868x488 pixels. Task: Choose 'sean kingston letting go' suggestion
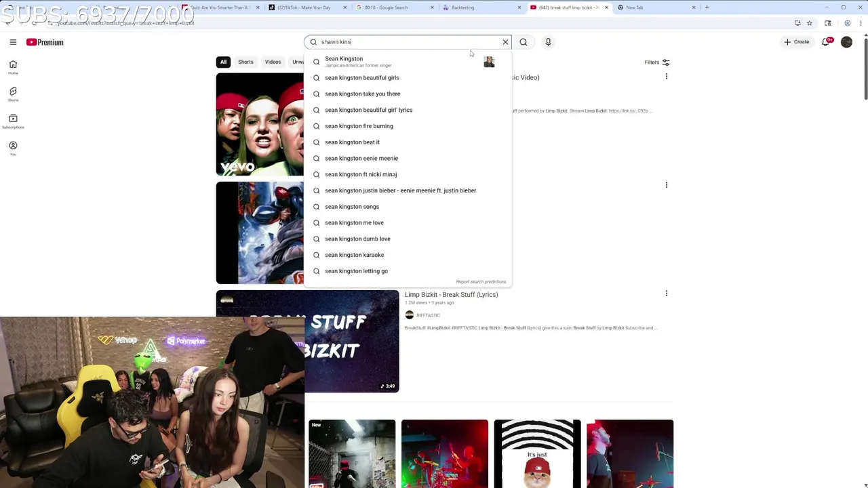(x=408, y=271)
